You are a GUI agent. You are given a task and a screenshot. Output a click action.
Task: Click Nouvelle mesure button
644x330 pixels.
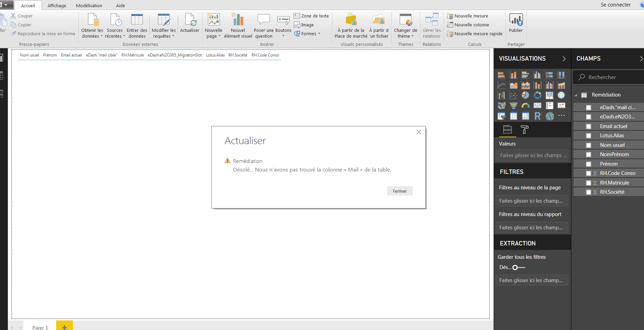click(x=468, y=16)
